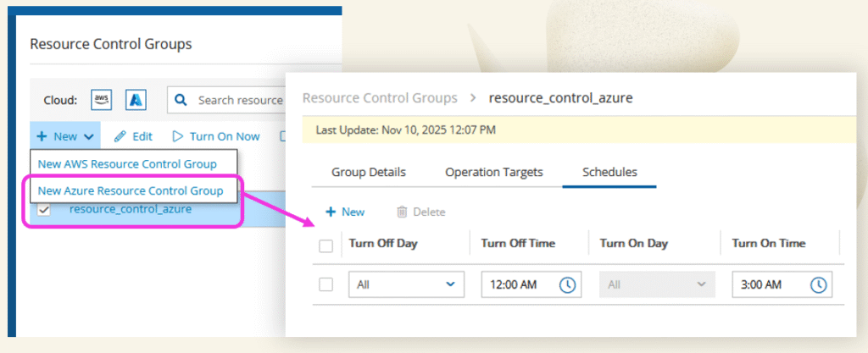Viewport: 868px width, 353px height.
Task: Check the select-all schedules header checkbox
Action: pos(325,245)
